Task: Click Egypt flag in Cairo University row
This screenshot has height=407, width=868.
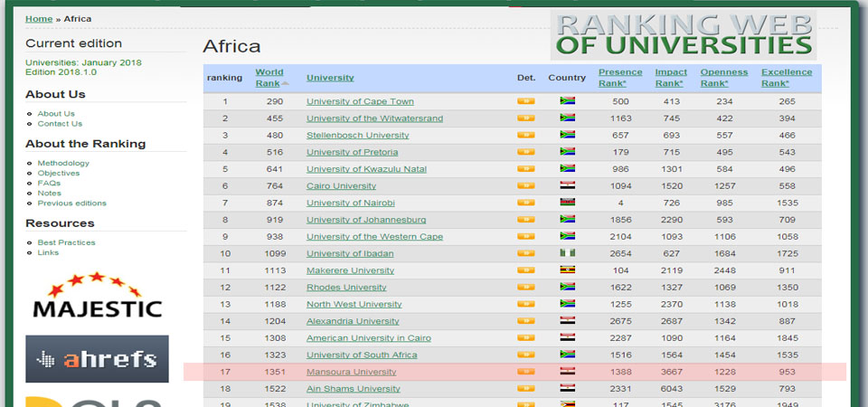Action: coord(568,185)
